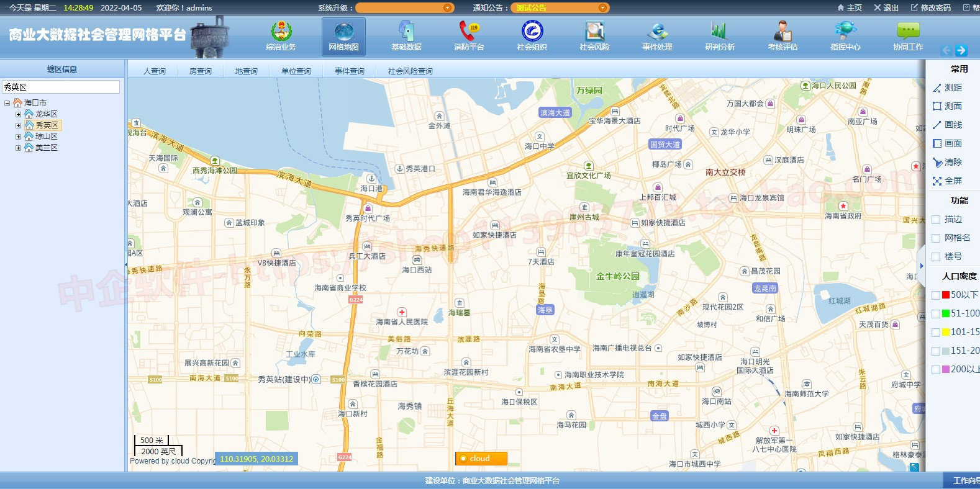Open the 通知公告 dropdown list
980x489 pixels.
[x=602, y=8]
